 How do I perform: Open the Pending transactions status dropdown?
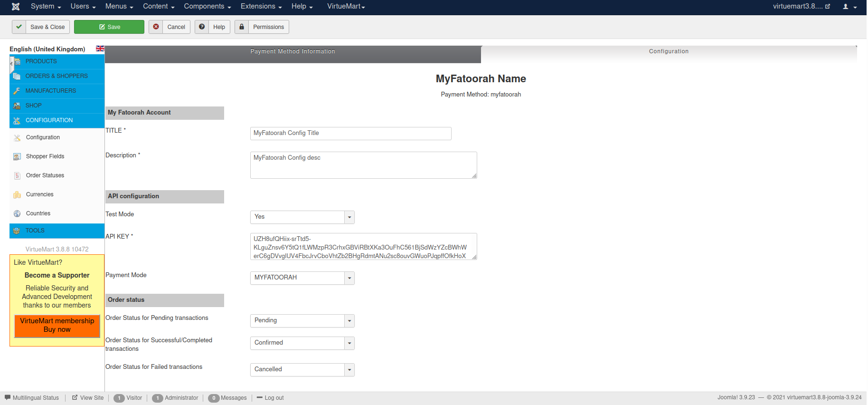[x=349, y=321]
